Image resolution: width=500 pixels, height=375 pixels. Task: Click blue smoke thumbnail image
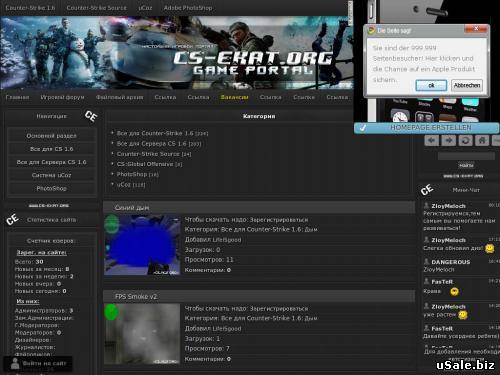pyautogui.click(x=142, y=245)
